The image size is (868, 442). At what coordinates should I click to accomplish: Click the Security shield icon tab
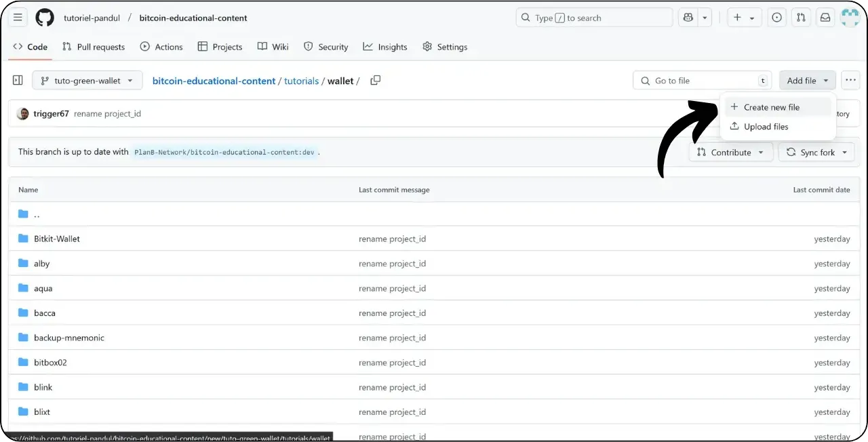(309, 47)
